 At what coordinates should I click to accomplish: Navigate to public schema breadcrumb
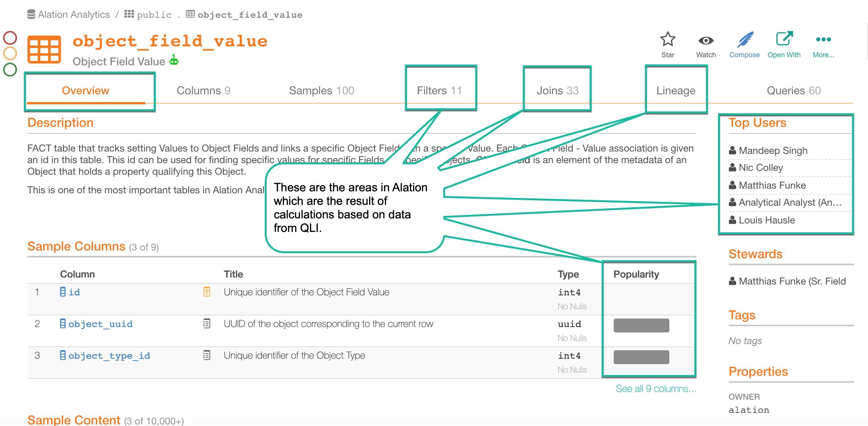(x=154, y=15)
